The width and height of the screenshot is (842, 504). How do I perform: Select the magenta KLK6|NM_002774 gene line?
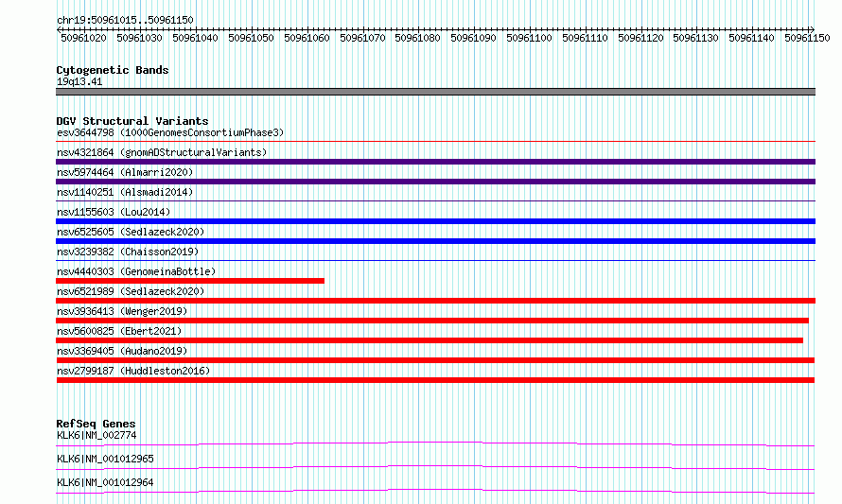(435, 443)
